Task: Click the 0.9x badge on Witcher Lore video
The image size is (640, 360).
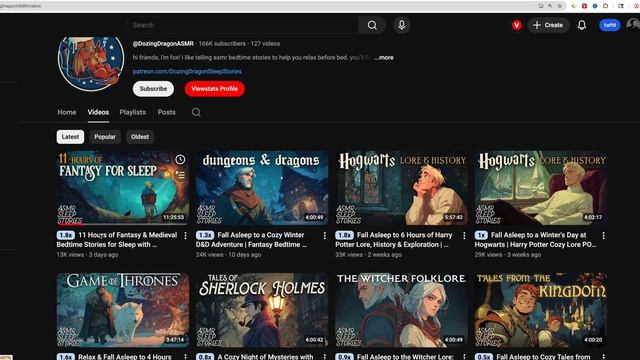Action: pos(344,357)
